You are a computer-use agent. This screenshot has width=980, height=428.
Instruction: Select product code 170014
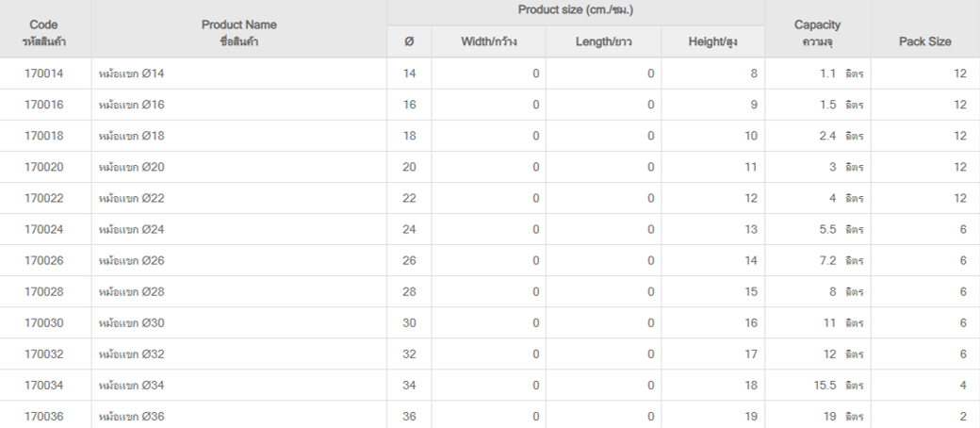[44, 74]
